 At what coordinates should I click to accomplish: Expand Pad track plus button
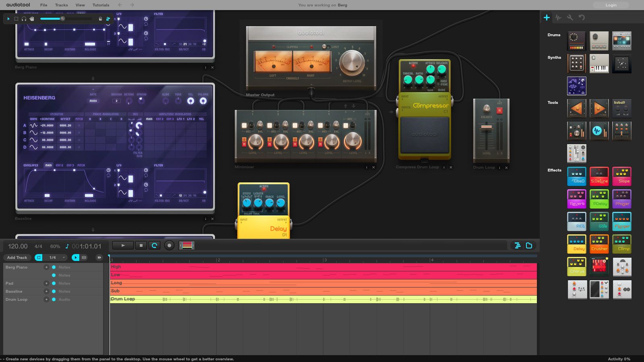46,283
